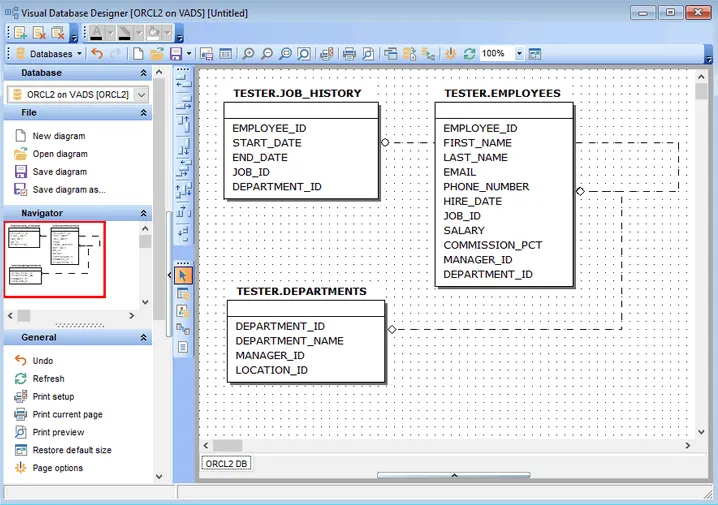Viewport: 718px width, 505px height.
Task: Click the canvas horizontal scrollbar thumb
Action: pos(227,445)
